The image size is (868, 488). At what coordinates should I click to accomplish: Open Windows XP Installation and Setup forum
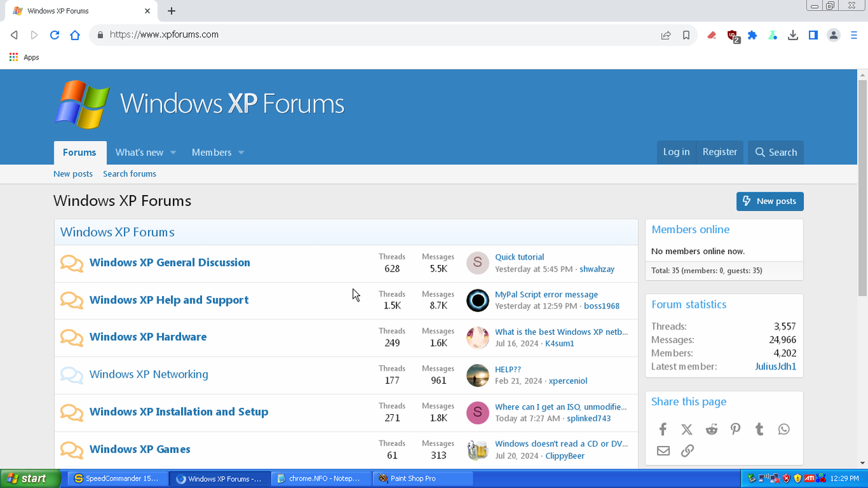point(179,412)
